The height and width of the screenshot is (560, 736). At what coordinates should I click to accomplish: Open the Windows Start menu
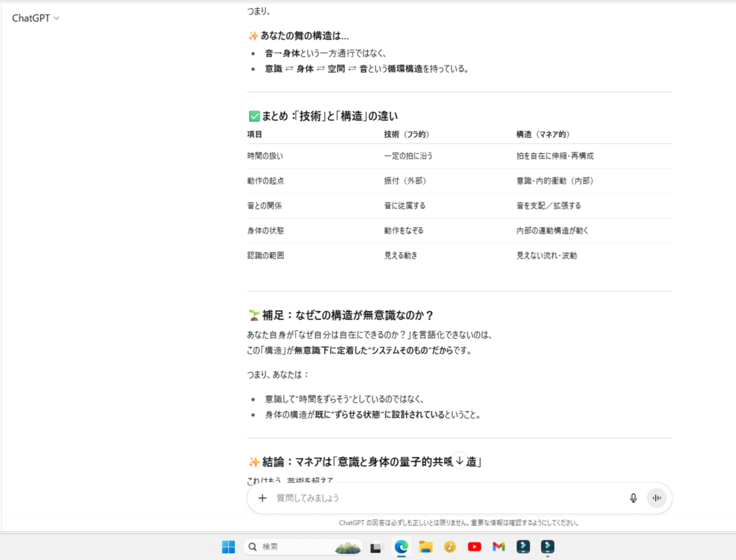coord(228,546)
